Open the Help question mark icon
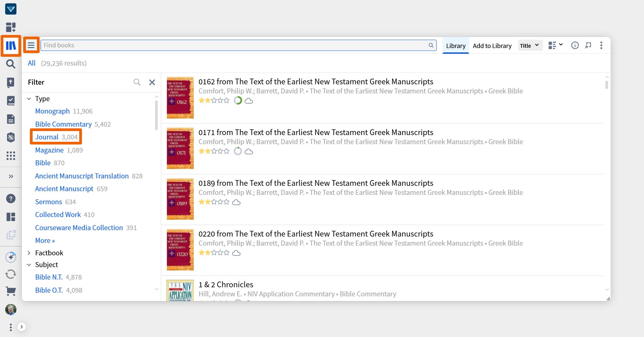The image size is (644, 337). [11, 199]
